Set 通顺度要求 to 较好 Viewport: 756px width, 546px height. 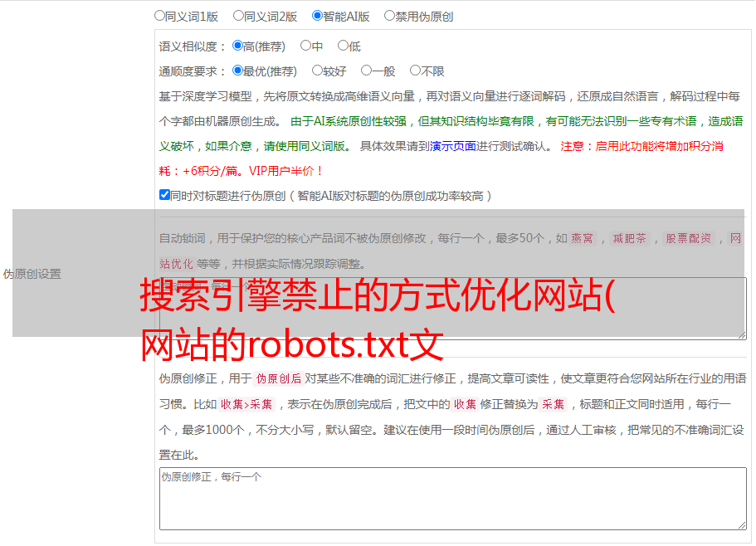click(317, 71)
